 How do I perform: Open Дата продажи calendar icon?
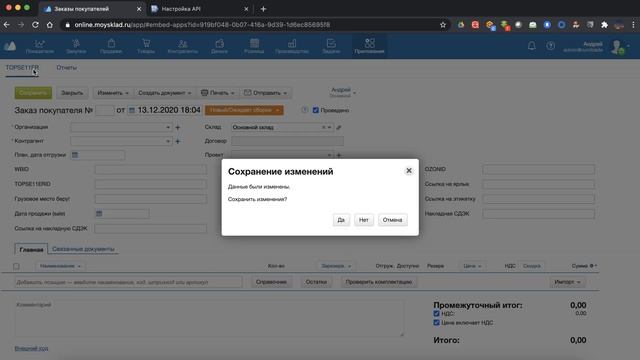point(99,213)
